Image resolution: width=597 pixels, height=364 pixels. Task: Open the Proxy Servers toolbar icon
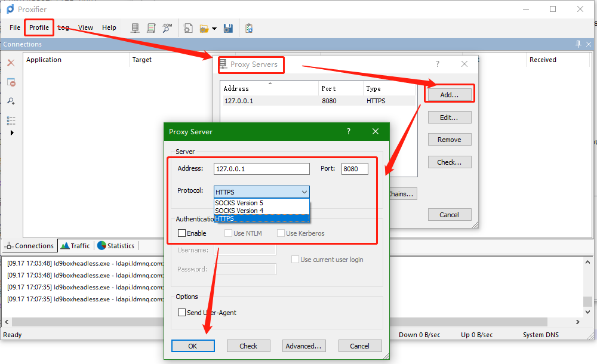(x=135, y=28)
